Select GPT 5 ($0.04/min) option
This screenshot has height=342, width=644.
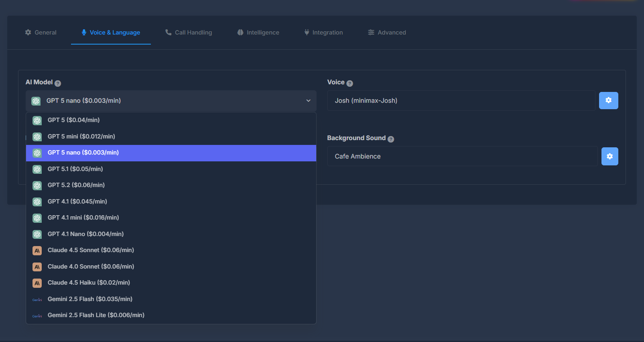[x=171, y=120]
